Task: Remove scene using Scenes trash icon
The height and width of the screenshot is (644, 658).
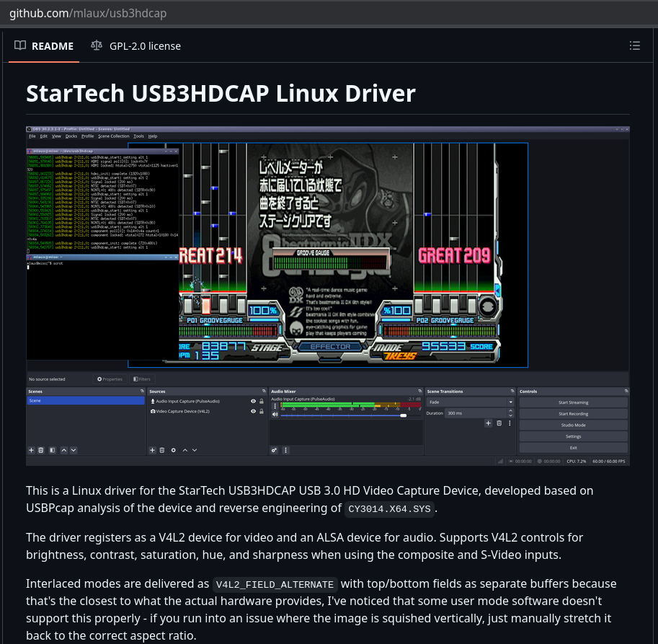Action: click(x=41, y=450)
